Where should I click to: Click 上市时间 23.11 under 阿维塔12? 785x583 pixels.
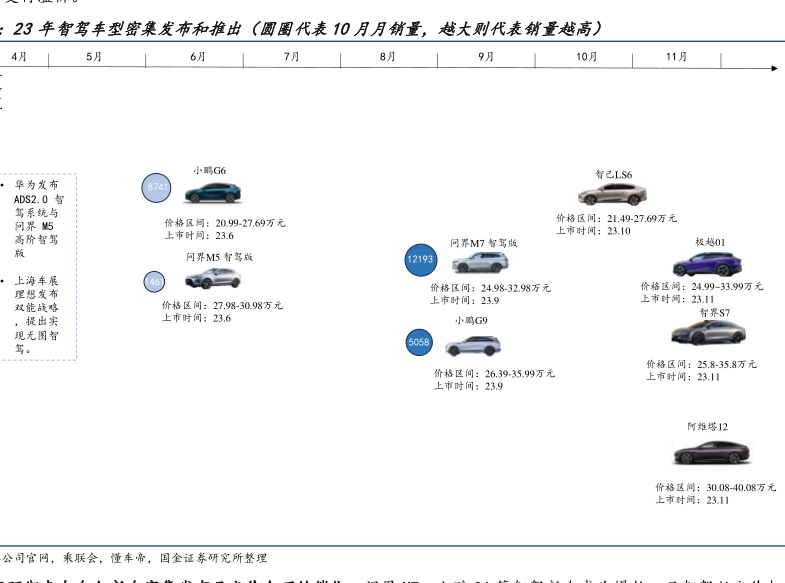[x=692, y=500]
